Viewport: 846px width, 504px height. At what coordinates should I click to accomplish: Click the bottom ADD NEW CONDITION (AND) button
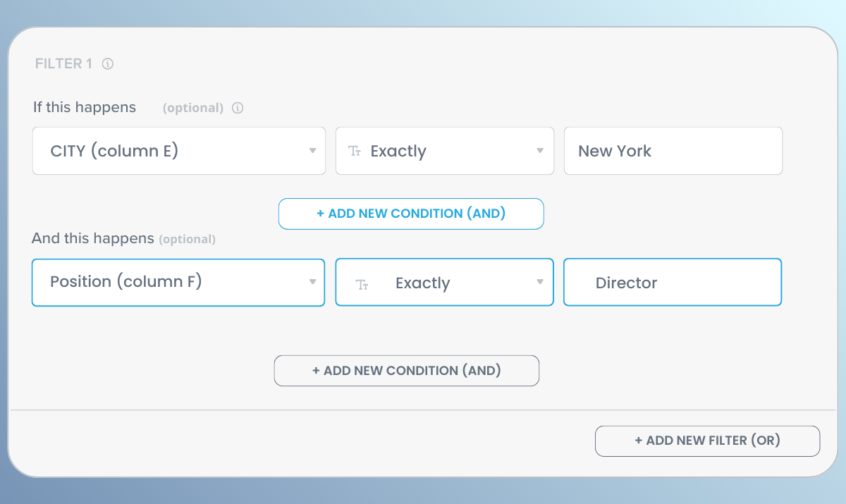tap(407, 370)
